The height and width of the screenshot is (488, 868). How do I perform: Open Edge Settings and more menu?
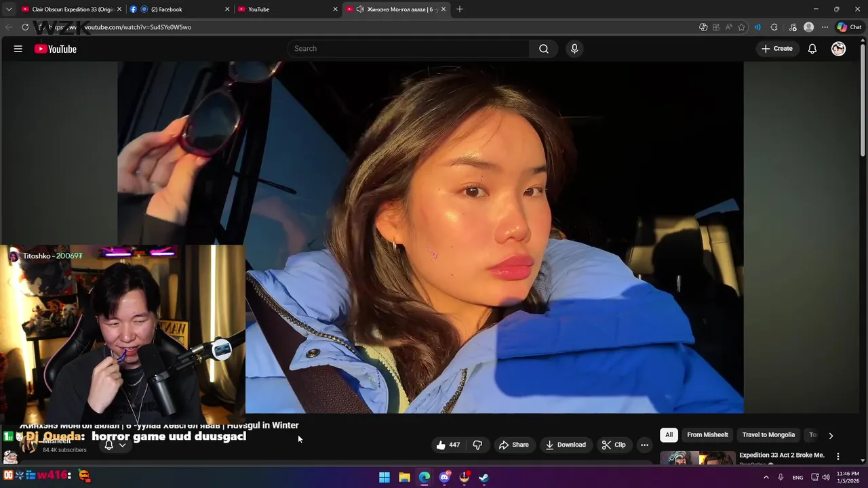point(825,27)
